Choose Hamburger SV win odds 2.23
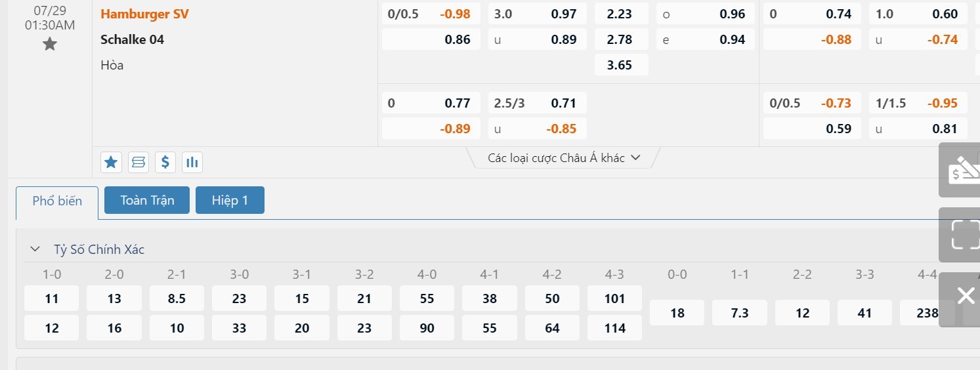980x370 pixels. coord(620,14)
